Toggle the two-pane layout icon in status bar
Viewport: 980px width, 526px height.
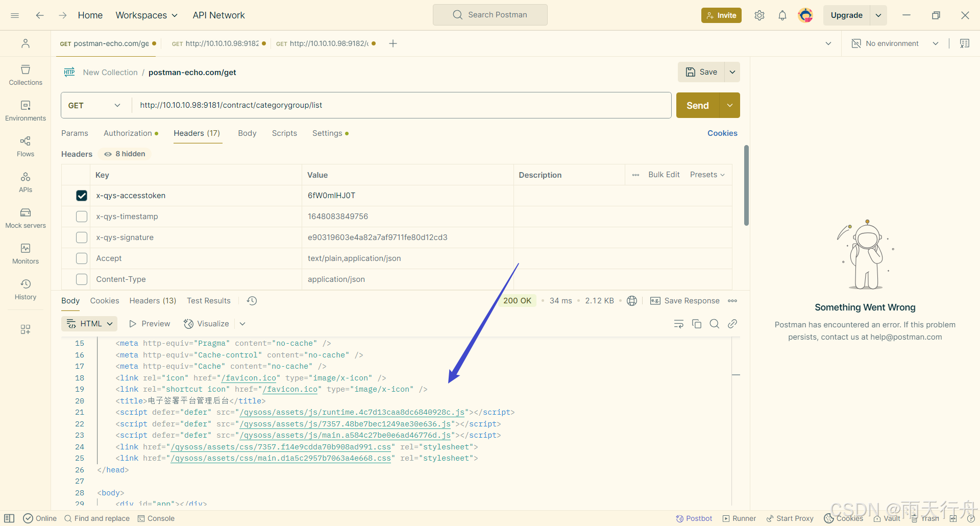click(9, 518)
